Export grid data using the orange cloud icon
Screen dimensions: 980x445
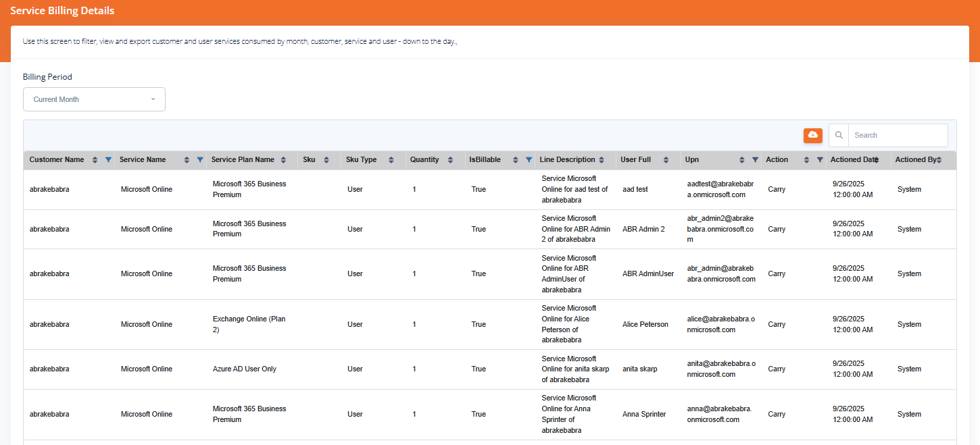tap(813, 135)
